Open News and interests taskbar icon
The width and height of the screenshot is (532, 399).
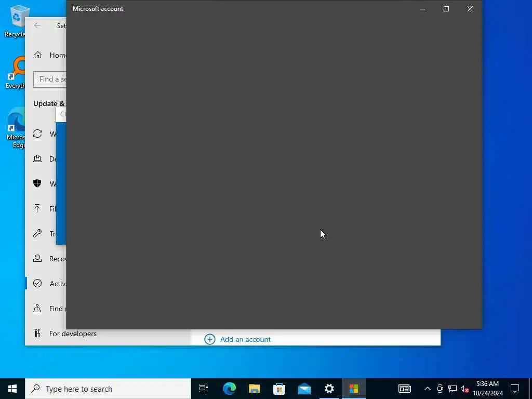[404, 389]
